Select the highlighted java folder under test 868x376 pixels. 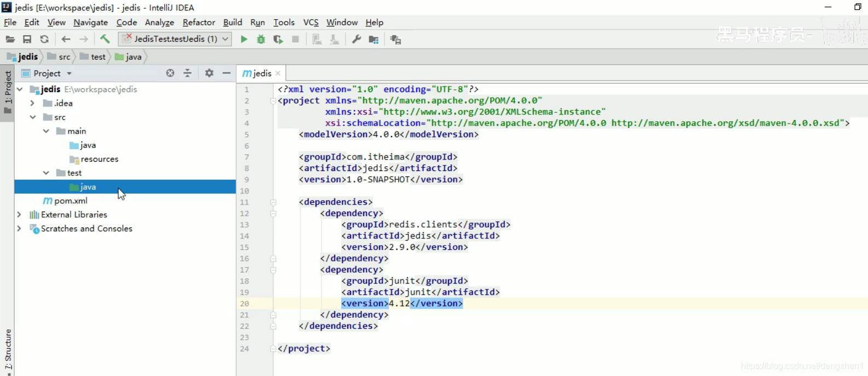coord(125,187)
